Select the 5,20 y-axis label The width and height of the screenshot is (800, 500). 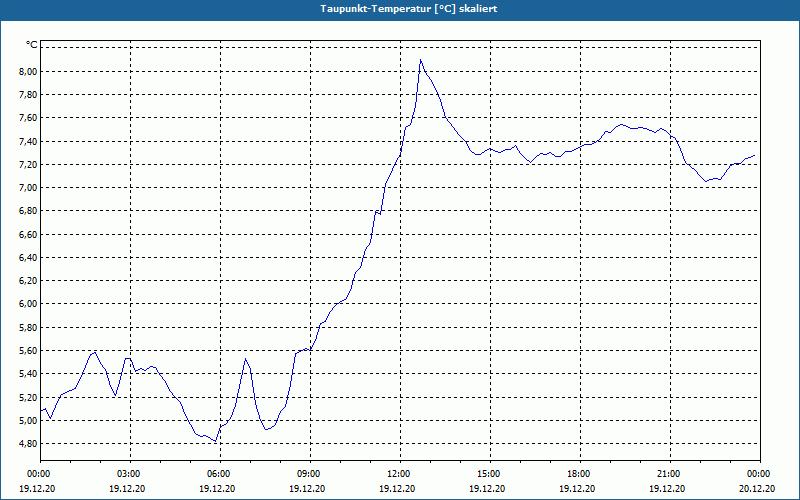point(29,397)
